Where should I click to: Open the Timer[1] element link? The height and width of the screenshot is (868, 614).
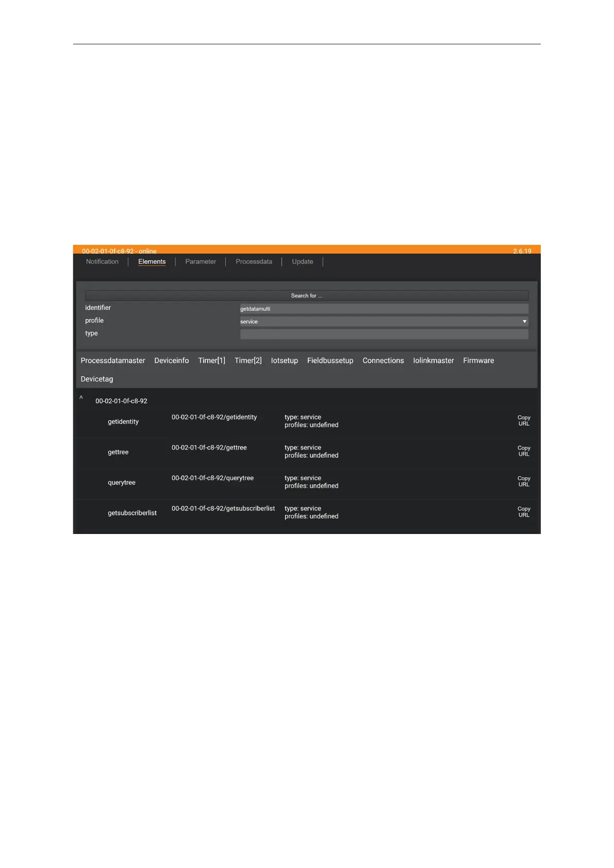coord(211,361)
